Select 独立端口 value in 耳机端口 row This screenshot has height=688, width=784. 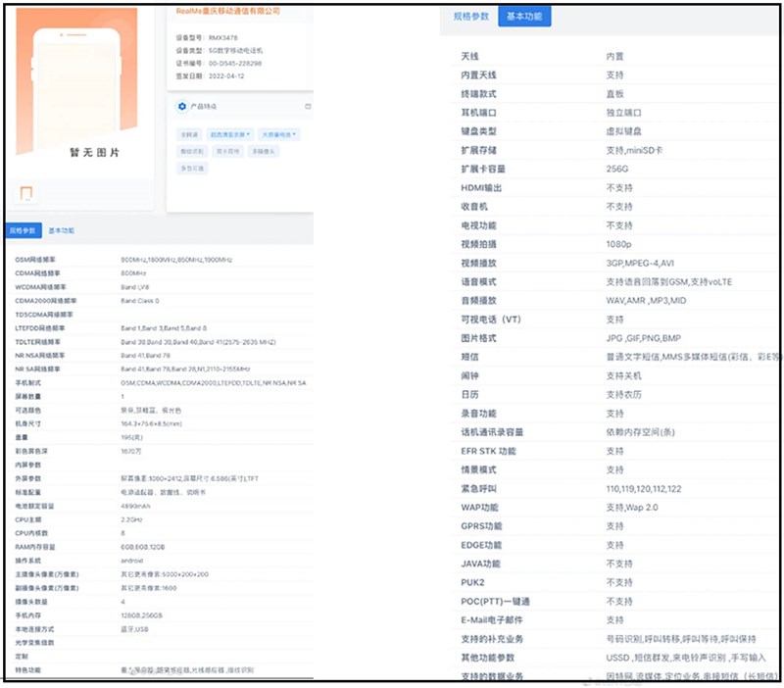tap(623, 113)
